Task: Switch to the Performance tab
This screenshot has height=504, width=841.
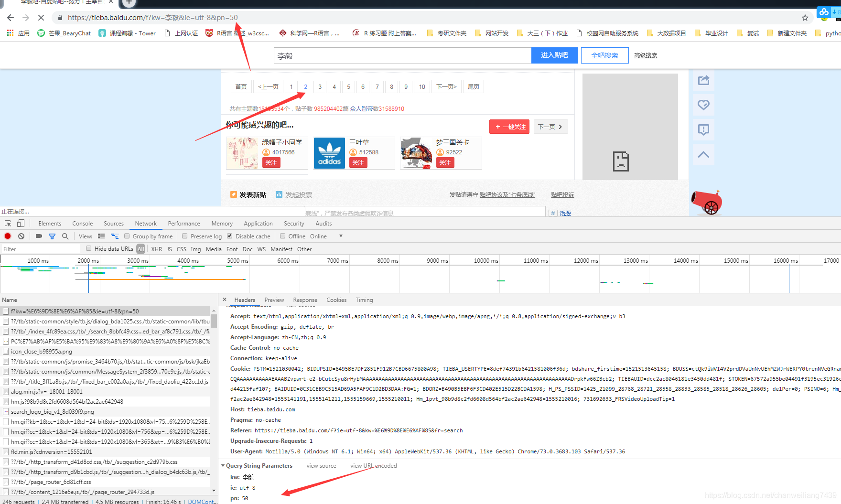Action: tap(184, 223)
